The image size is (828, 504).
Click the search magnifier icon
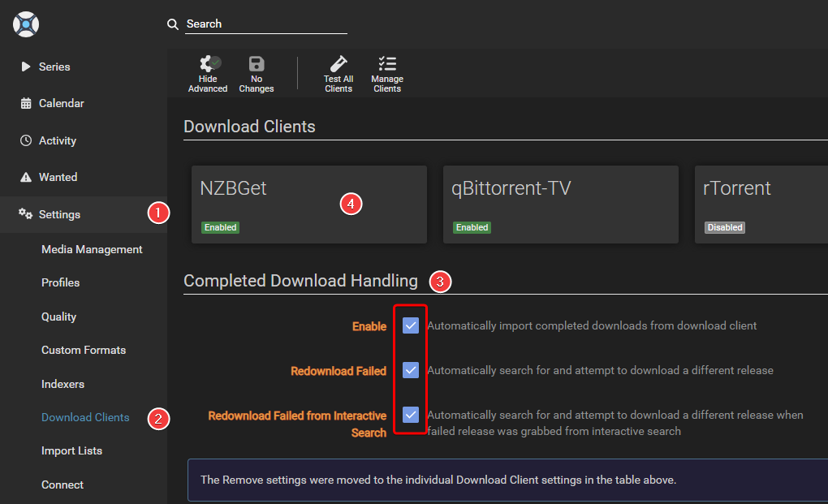pyautogui.click(x=173, y=24)
